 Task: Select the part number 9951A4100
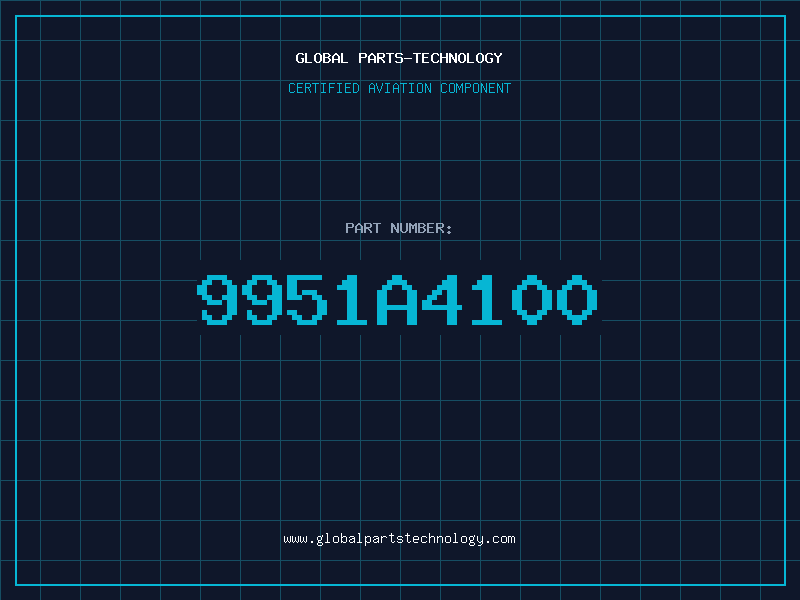point(397,299)
